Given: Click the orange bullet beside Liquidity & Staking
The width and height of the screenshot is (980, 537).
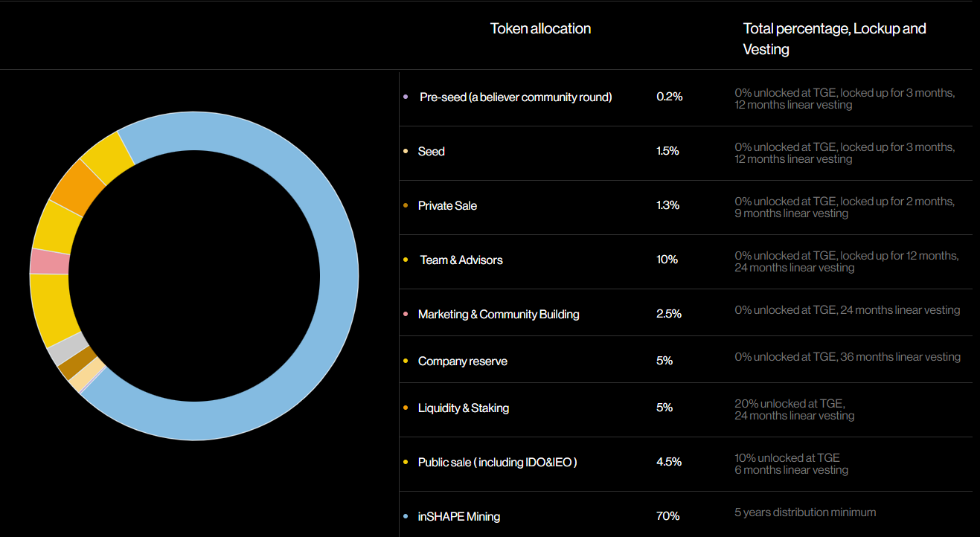Looking at the screenshot, I should click(x=406, y=408).
